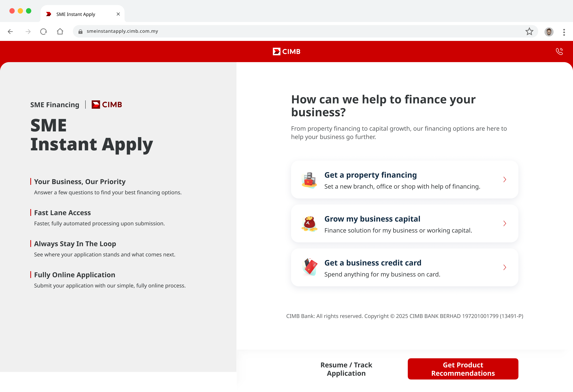Close the SME Instant Apply tab
Viewport: 573px width, 392px height.
[x=118, y=14]
